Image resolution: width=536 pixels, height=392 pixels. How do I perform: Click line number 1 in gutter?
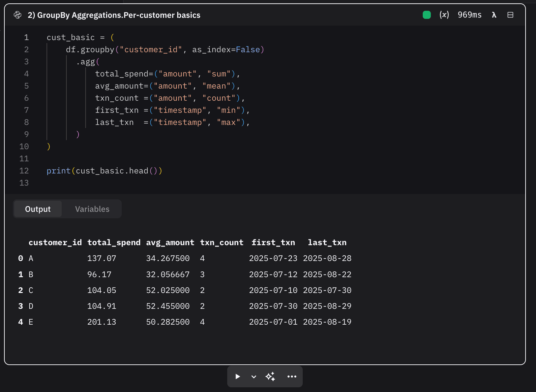(26, 37)
